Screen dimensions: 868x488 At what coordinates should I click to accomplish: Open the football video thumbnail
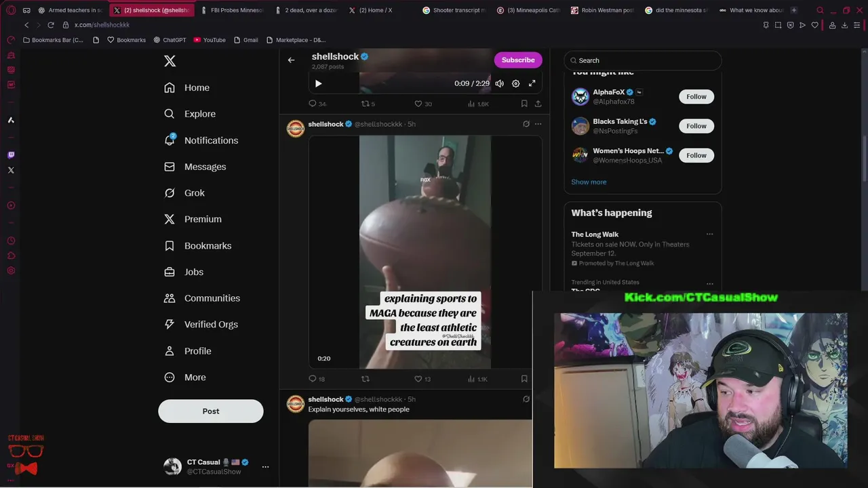tap(425, 252)
